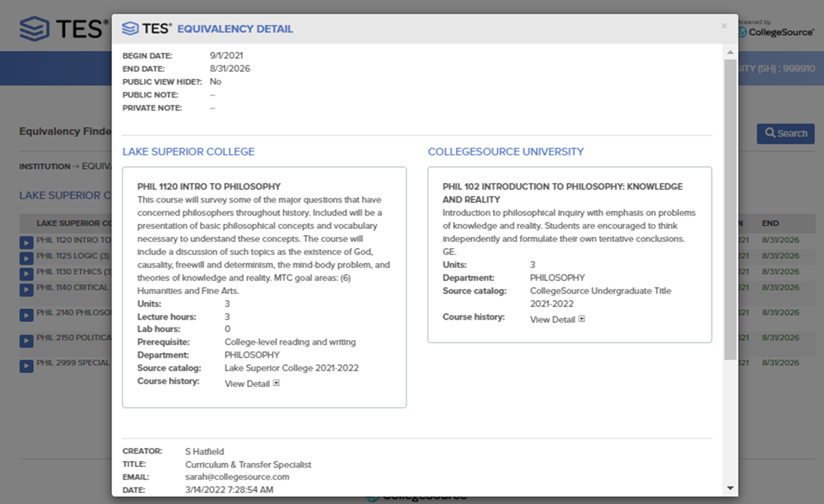Image resolution: width=824 pixels, height=504 pixels.
Task: Expand View Detail for PHIL 102 course history
Action: (x=557, y=319)
